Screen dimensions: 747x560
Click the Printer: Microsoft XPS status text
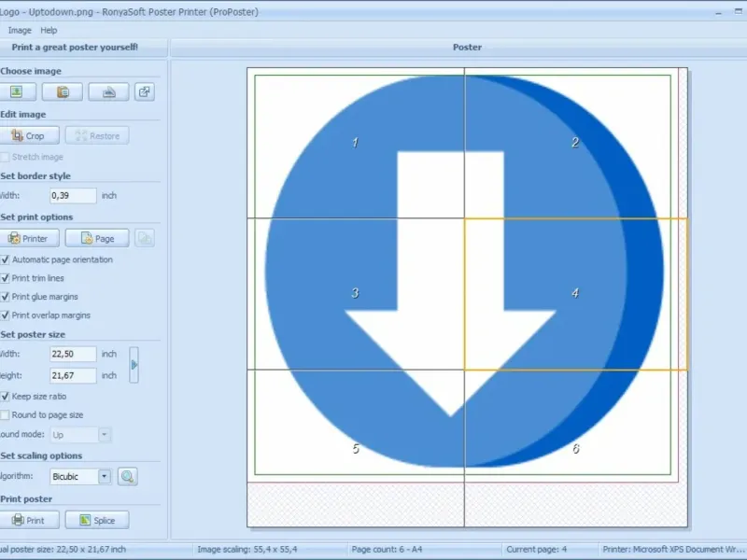click(673, 549)
